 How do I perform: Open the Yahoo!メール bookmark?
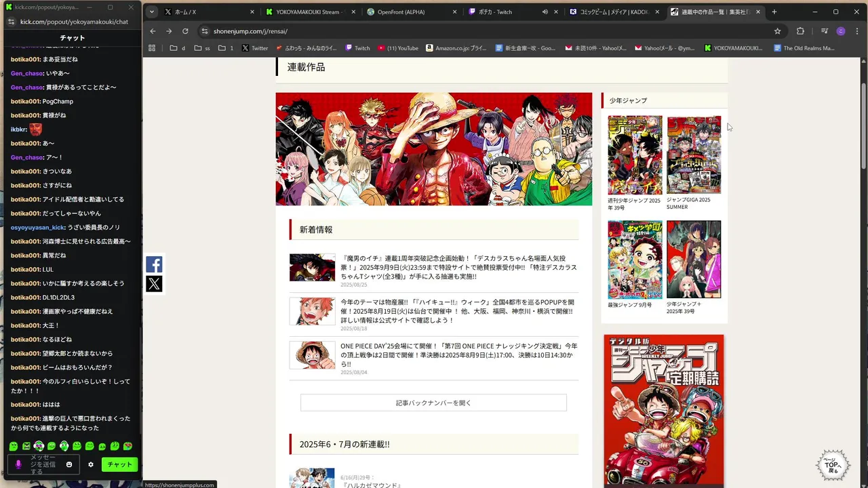tap(664, 48)
